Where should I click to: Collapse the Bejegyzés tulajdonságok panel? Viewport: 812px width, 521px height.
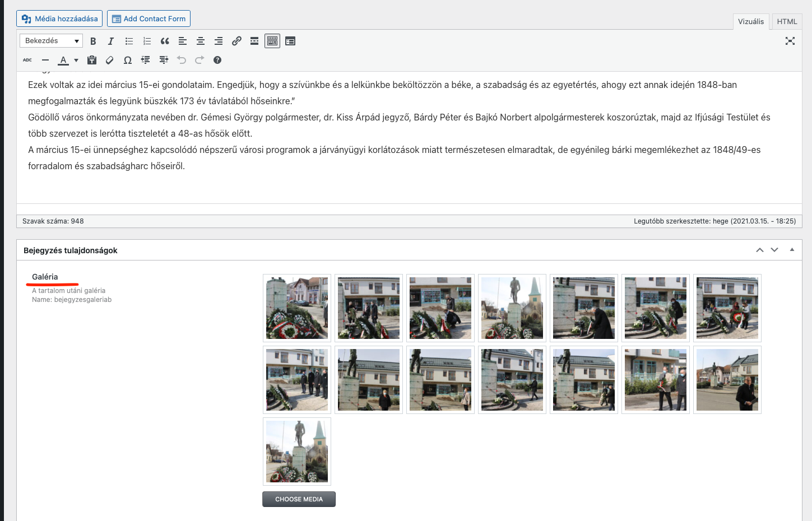(792, 250)
